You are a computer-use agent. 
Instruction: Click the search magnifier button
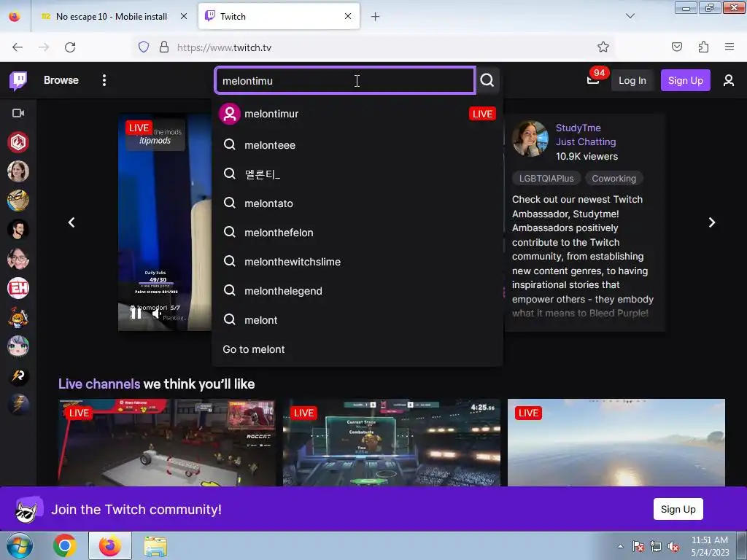pos(487,80)
